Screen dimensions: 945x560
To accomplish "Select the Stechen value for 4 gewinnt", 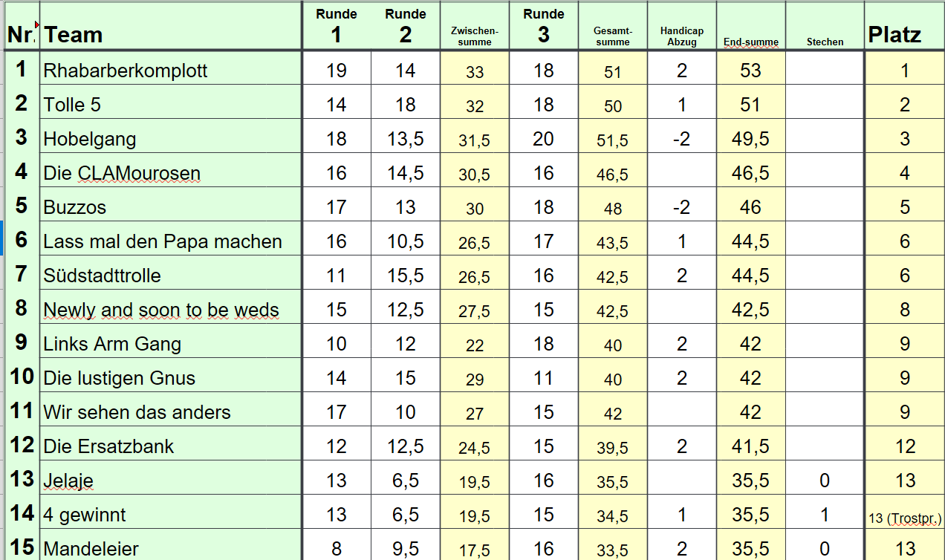I will 825,515.
